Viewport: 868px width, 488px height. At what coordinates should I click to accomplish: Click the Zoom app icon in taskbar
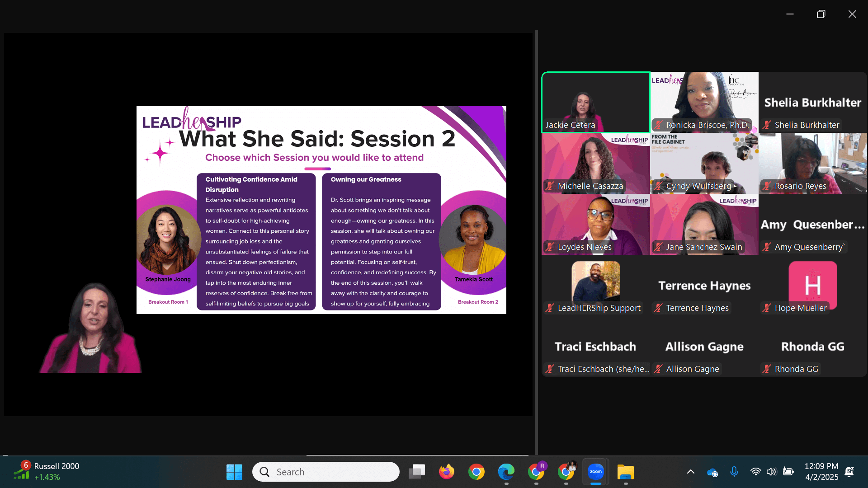595,472
